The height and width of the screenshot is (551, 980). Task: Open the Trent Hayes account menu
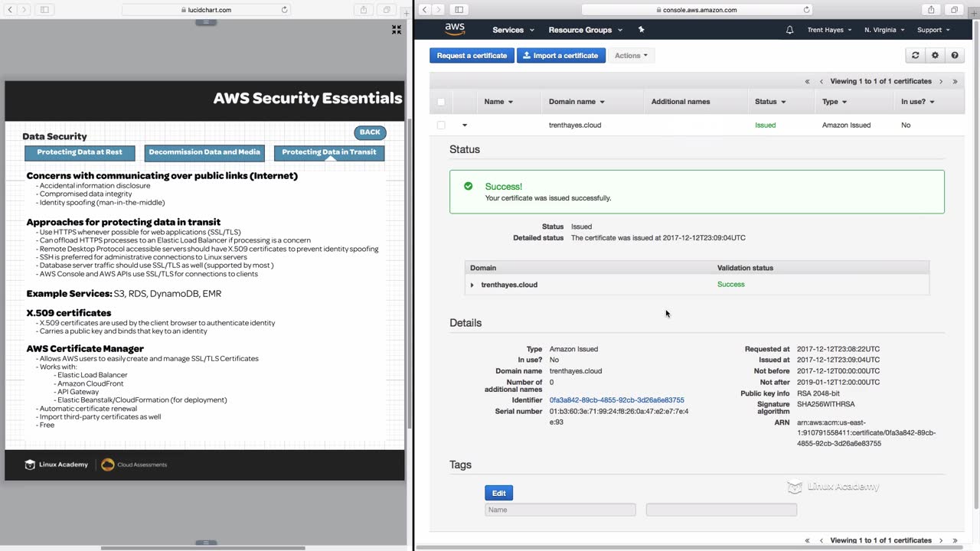coord(829,30)
